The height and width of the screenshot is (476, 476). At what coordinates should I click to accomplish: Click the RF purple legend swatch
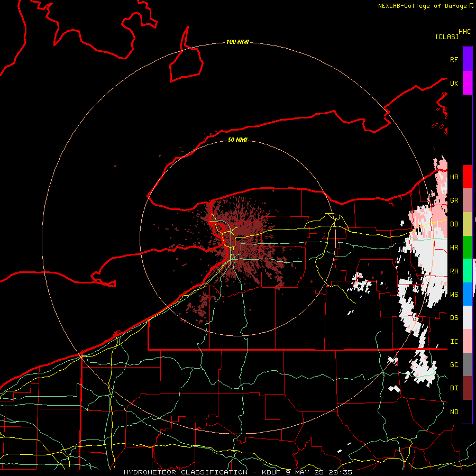(x=467, y=59)
